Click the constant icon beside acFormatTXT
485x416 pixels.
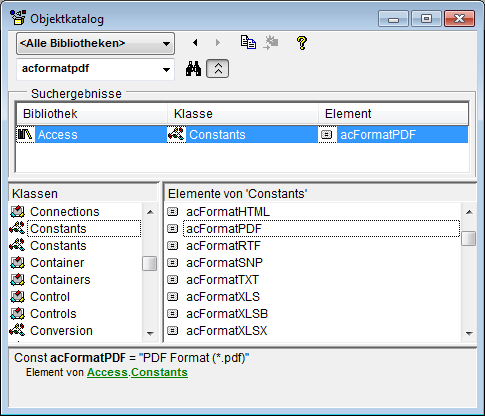coord(173,280)
